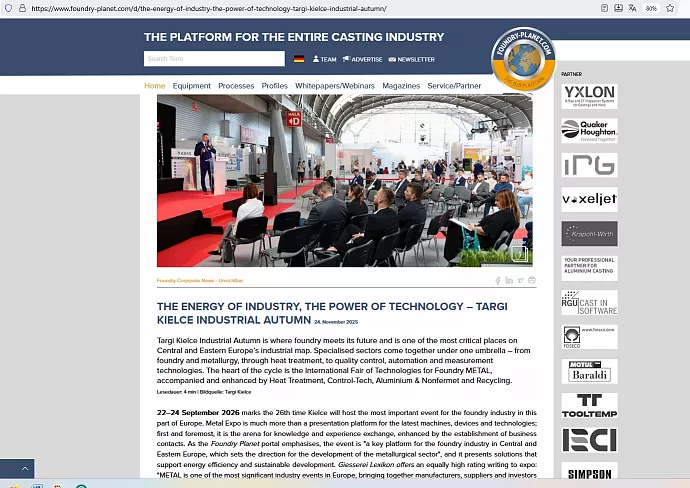Click the Foundry-Planet globe logo
The width and height of the screenshot is (690, 488).
click(x=523, y=58)
